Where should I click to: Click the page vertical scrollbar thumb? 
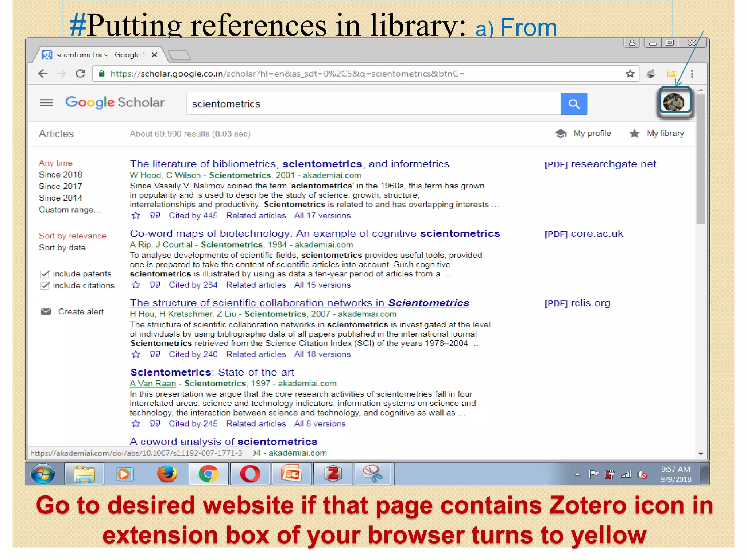701,159
